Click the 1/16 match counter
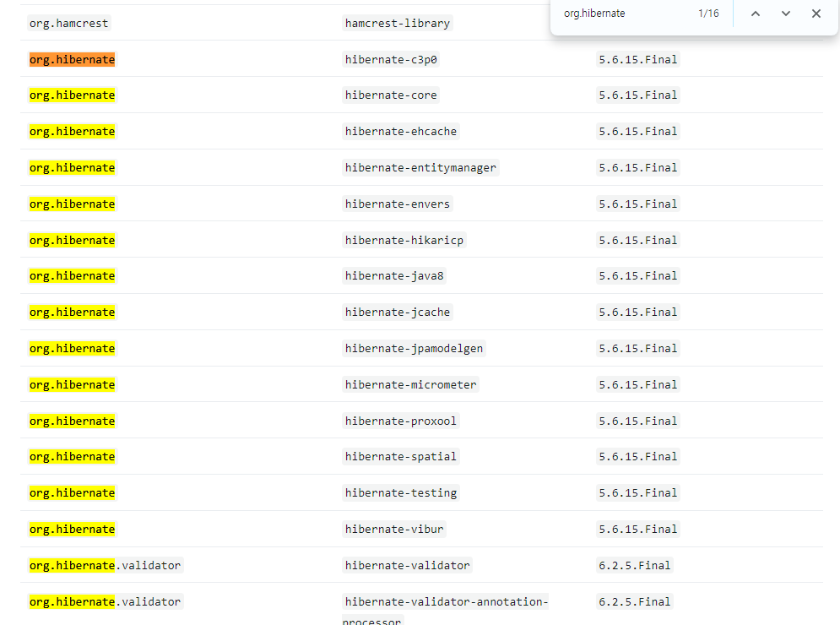 708,14
